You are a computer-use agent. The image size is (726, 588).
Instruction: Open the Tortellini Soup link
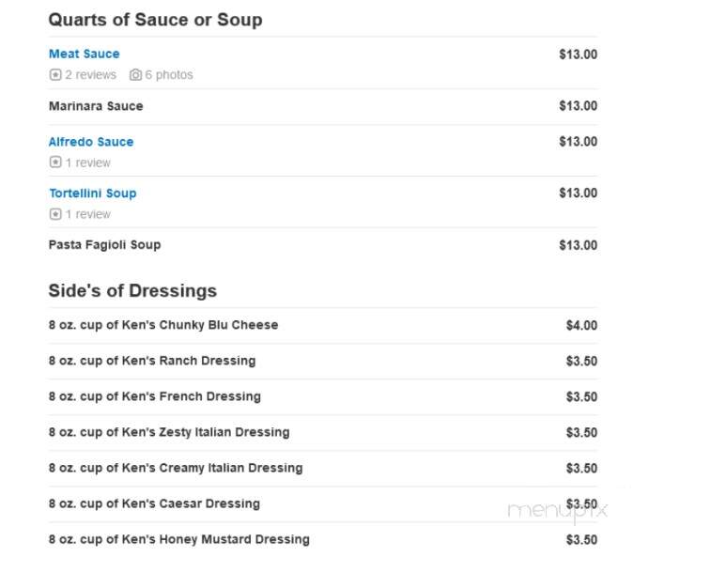(93, 193)
